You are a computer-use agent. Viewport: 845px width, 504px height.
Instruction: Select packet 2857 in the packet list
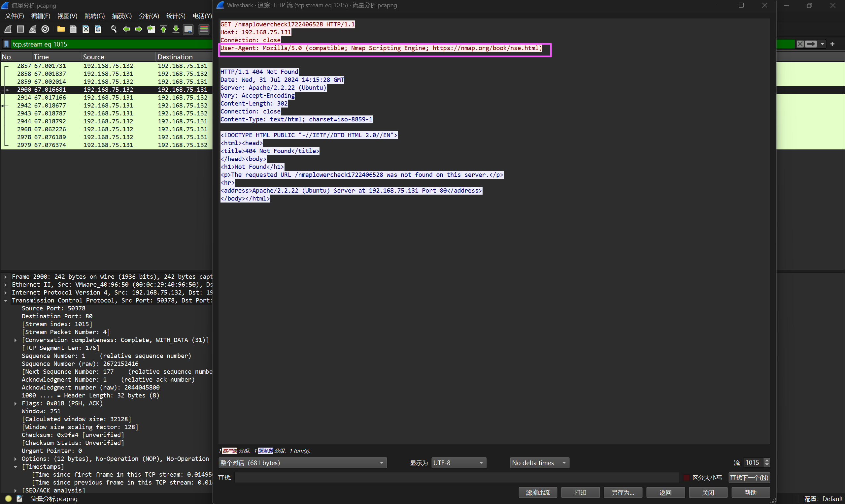click(x=106, y=66)
